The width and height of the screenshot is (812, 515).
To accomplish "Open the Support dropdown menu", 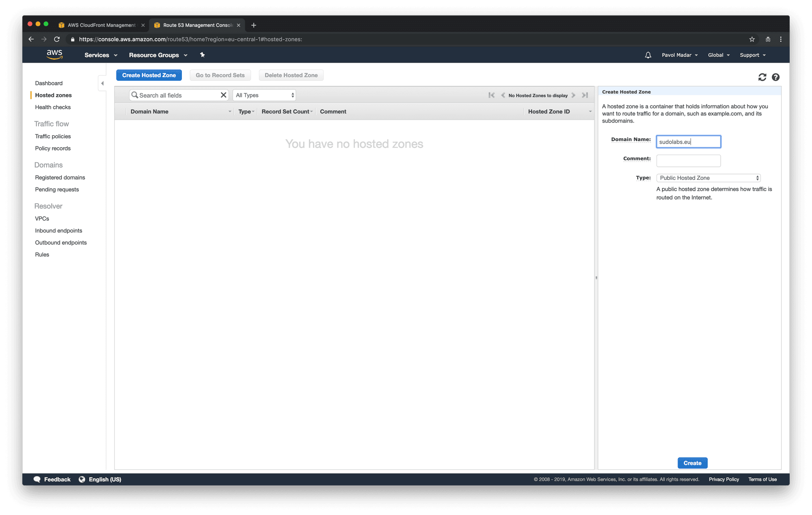I will click(752, 55).
